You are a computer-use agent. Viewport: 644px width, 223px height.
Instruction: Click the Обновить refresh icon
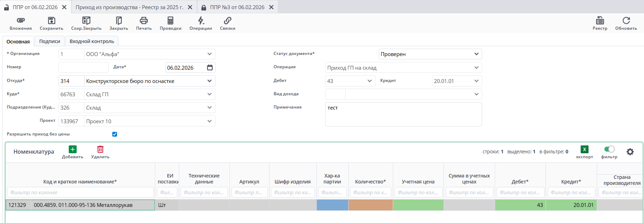[626, 21]
